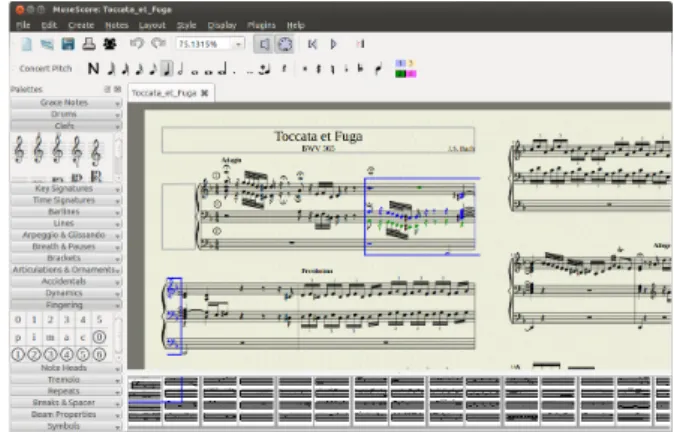This screenshot has width=674, height=432.
Task: Open a score with the folder icon
Action: pos(47,44)
